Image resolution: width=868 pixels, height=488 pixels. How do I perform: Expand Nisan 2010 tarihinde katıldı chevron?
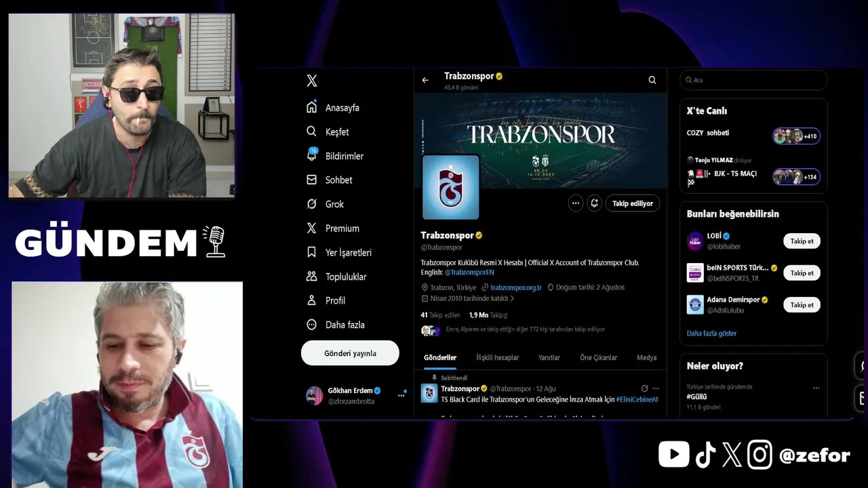[x=512, y=298]
